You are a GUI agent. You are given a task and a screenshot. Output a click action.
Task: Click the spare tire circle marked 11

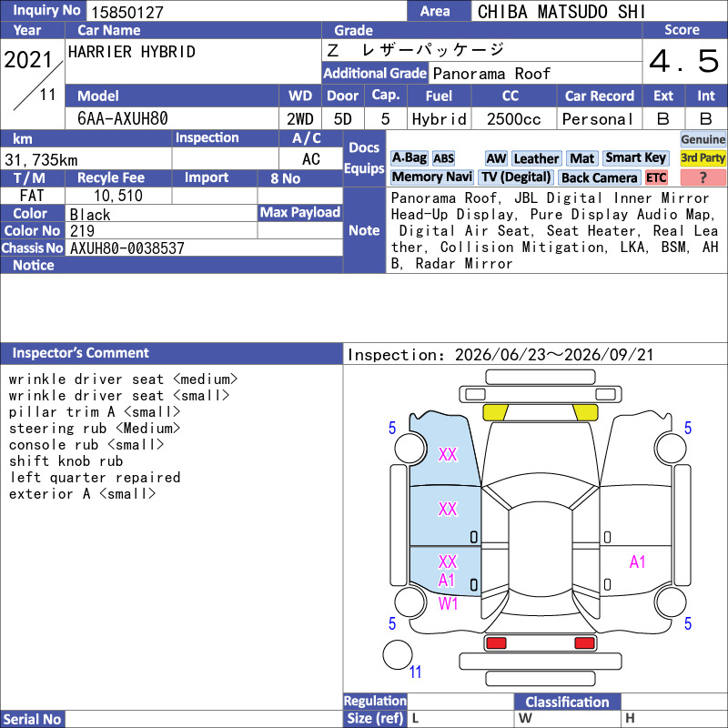click(398, 654)
